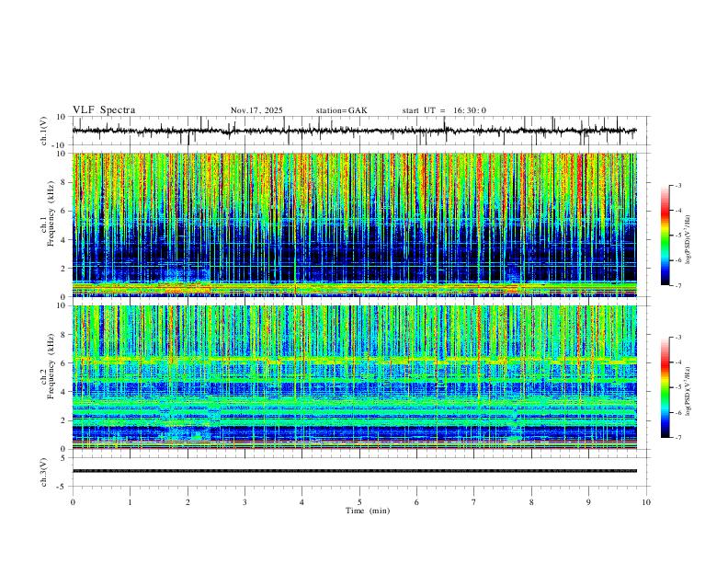Click the lower PSD color scale bar
The height and width of the screenshot is (563, 728).
pos(665,387)
